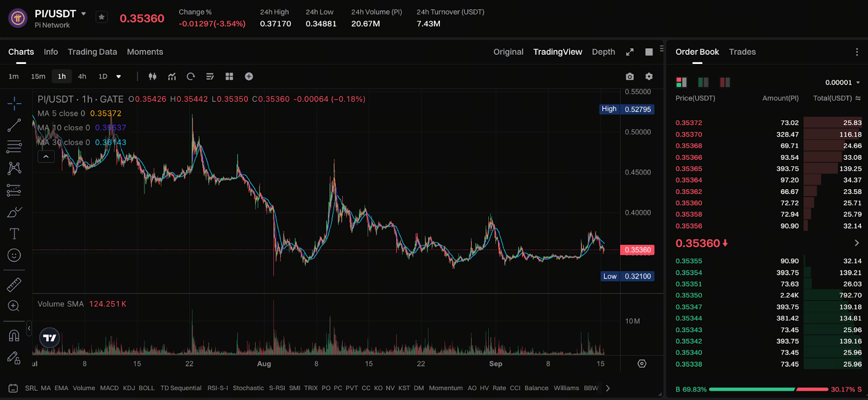Image resolution: width=868 pixels, height=400 pixels.
Task: Click the chart time axis settings icon
Action: (642, 364)
